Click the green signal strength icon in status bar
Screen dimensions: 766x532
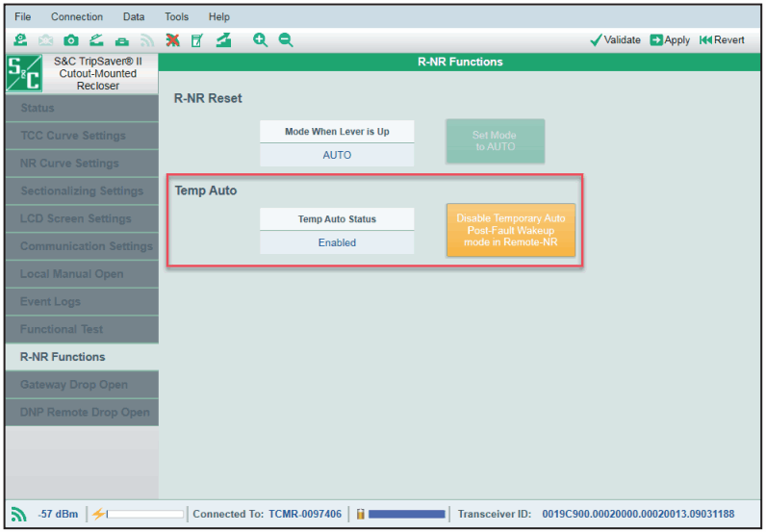[19, 514]
